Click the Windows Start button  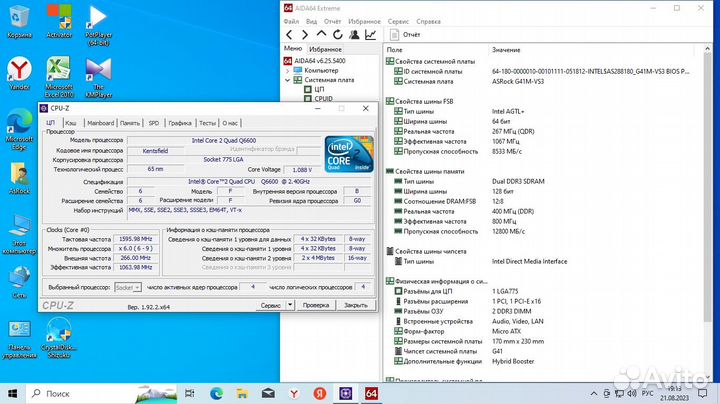tap(12, 393)
